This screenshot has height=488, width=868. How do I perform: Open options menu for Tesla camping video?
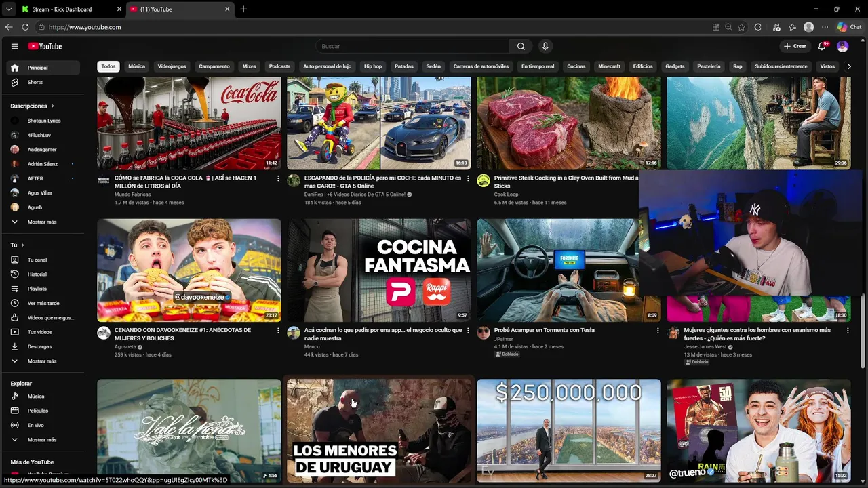(x=658, y=331)
